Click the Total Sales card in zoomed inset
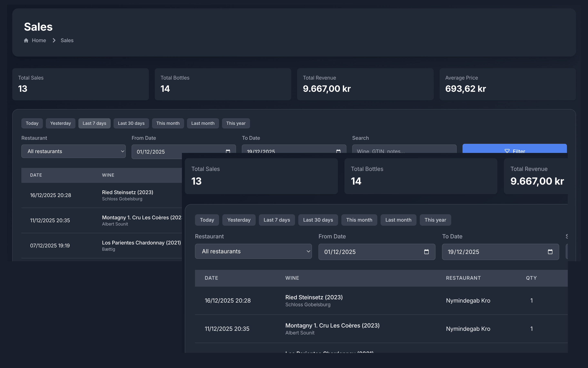The image size is (588, 368). [261, 176]
